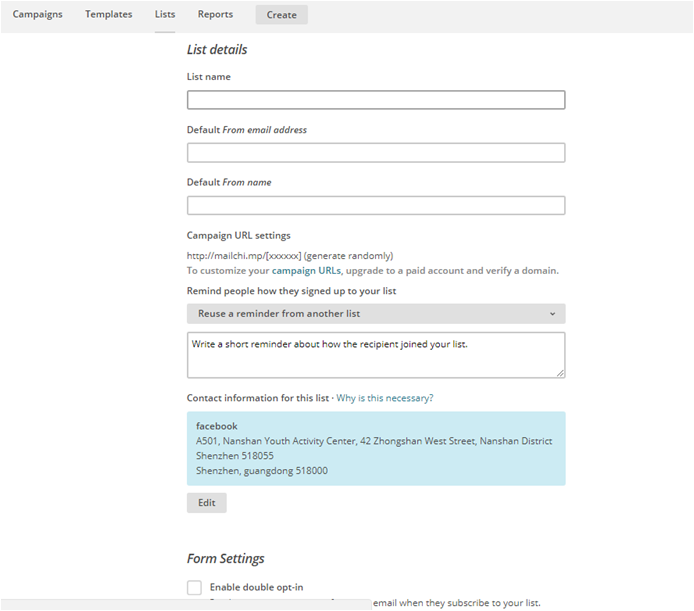Click the Default From email address field
694x611 pixels.
coord(375,153)
